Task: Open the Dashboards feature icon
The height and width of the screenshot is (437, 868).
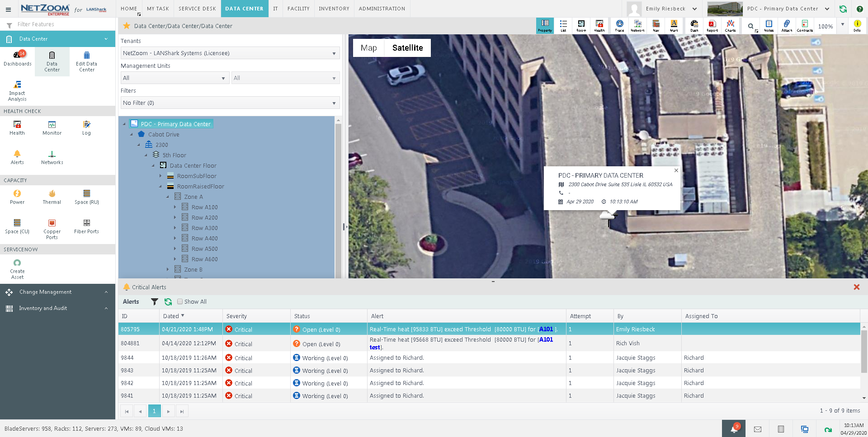Action: click(x=18, y=59)
